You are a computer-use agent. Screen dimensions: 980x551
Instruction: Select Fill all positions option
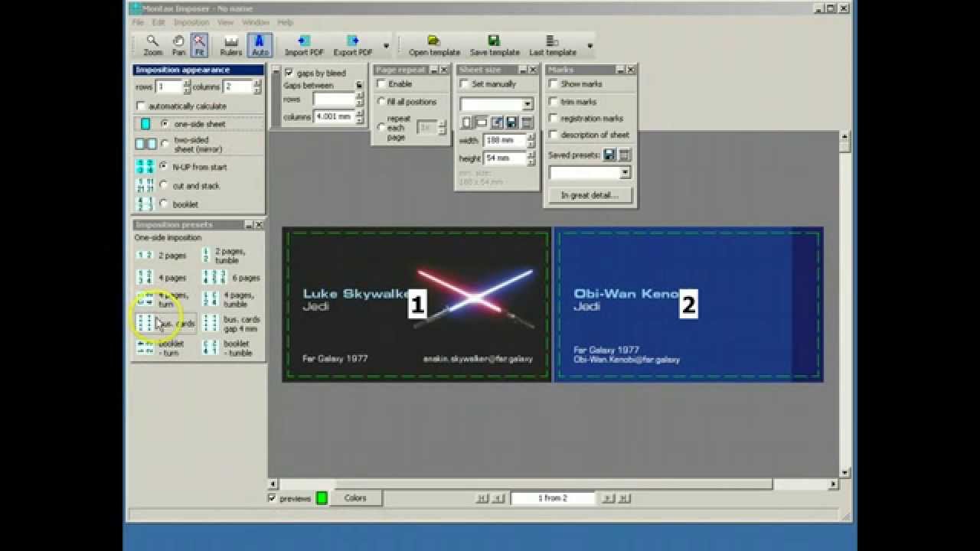(x=382, y=102)
